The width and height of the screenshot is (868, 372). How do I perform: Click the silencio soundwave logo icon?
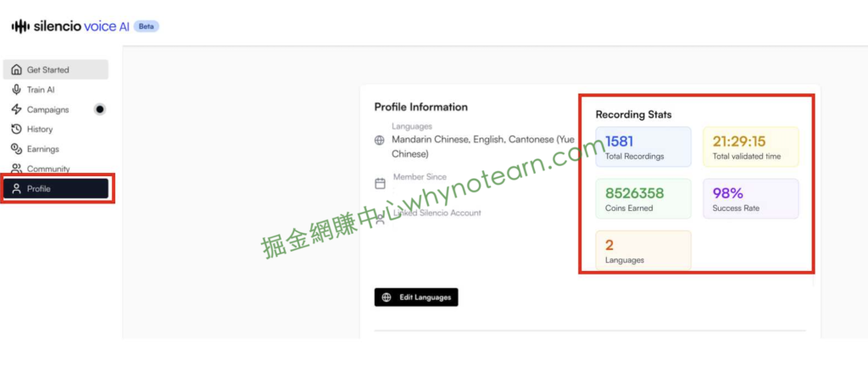tap(20, 26)
